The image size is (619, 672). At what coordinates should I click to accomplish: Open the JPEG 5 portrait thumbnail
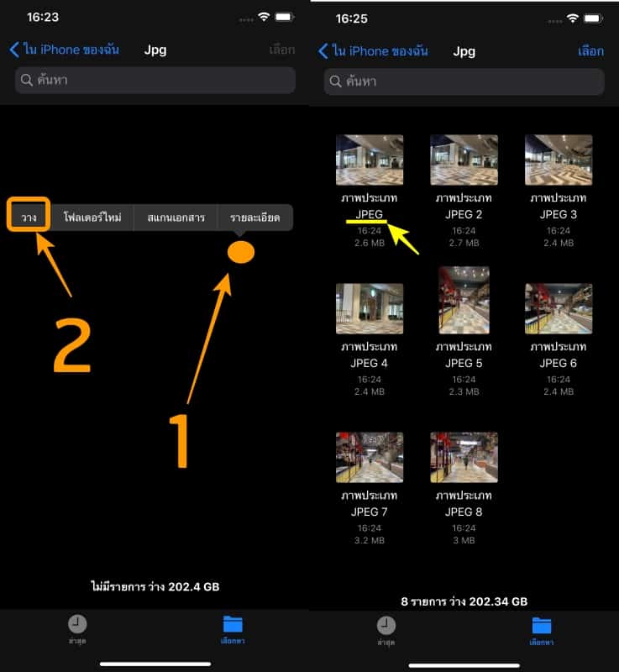[x=464, y=300]
